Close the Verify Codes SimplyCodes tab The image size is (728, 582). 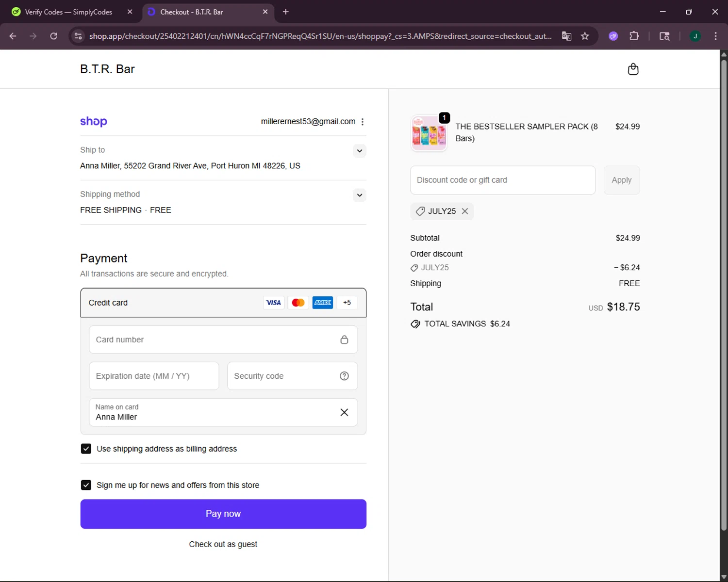click(x=130, y=12)
